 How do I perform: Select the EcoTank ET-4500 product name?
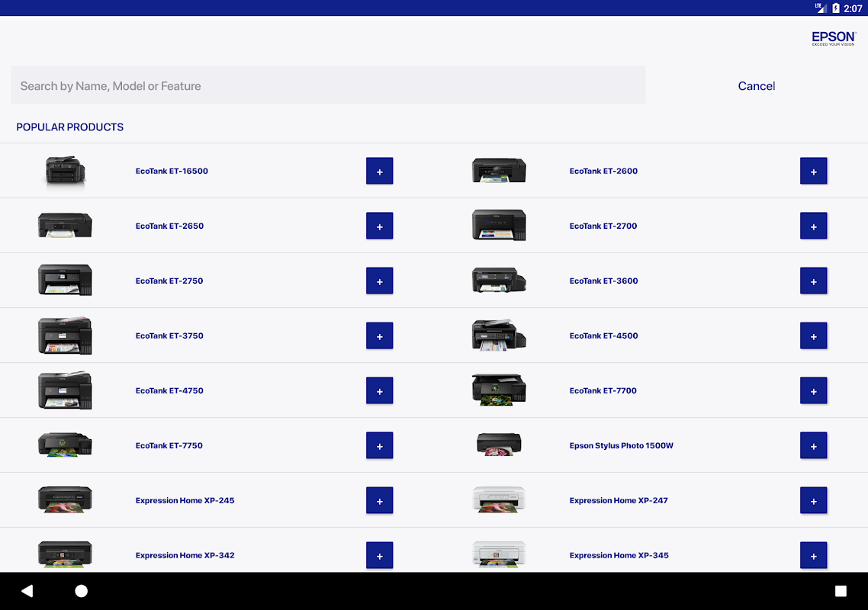click(603, 335)
